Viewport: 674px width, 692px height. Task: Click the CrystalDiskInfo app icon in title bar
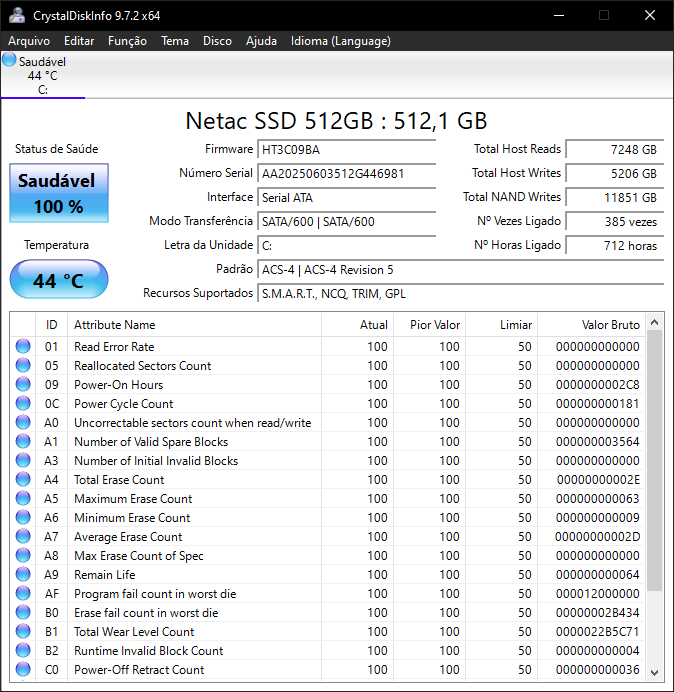16,15
